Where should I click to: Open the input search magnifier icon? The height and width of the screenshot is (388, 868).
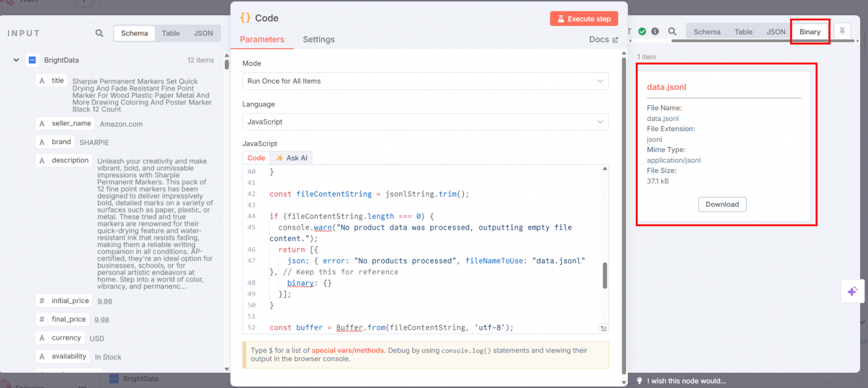tap(99, 33)
